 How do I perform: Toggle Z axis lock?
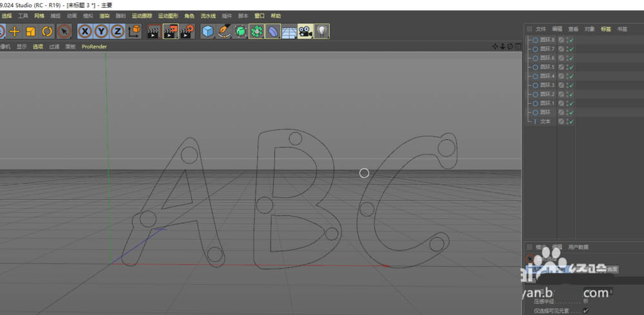click(117, 31)
